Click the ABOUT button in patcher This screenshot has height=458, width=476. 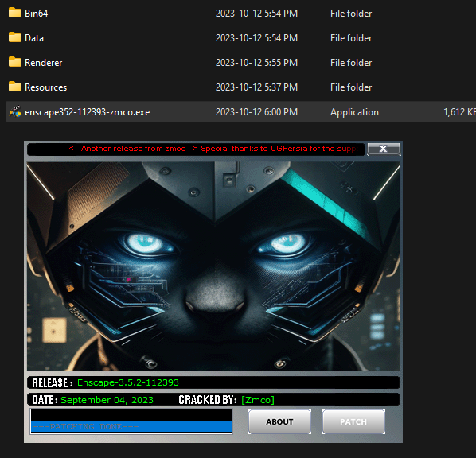point(279,422)
